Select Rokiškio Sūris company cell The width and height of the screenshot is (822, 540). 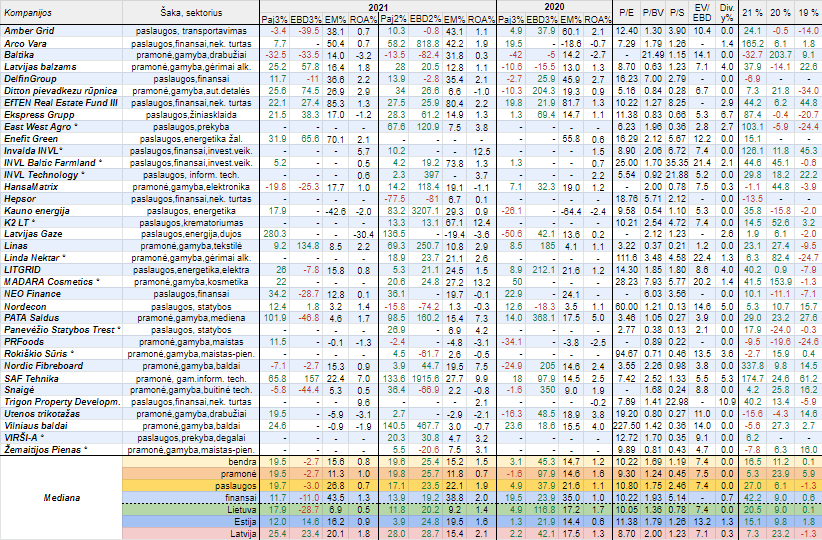(x=61, y=354)
